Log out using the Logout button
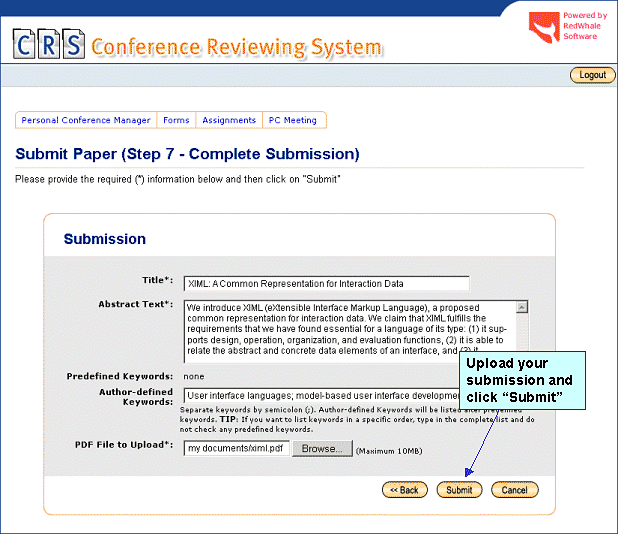 click(x=592, y=75)
